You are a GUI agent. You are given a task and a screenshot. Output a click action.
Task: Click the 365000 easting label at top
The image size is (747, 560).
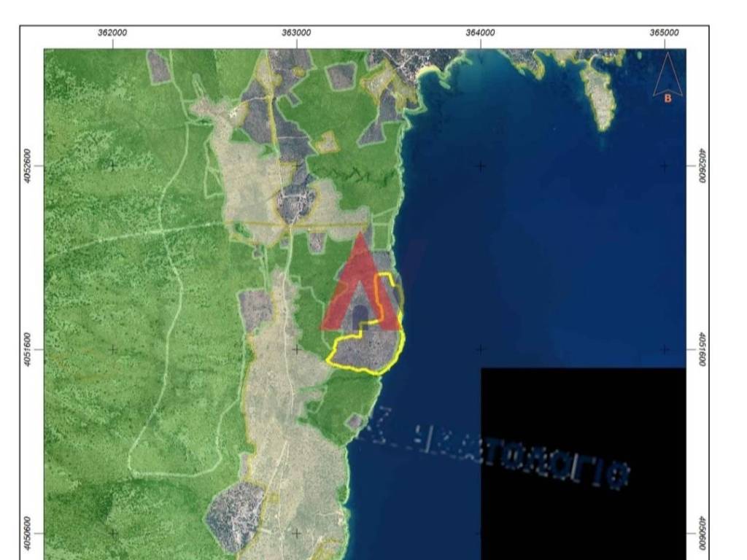click(x=664, y=33)
